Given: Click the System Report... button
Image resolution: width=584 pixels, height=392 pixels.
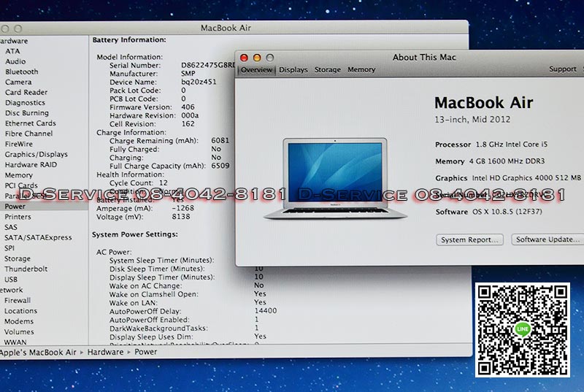Looking at the screenshot, I should (469, 239).
